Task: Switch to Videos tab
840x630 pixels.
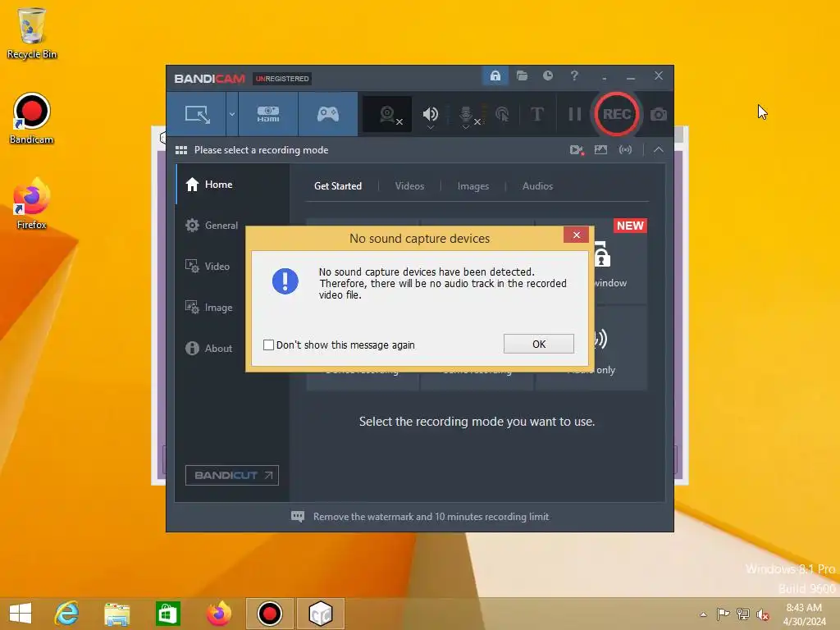Action: click(409, 186)
